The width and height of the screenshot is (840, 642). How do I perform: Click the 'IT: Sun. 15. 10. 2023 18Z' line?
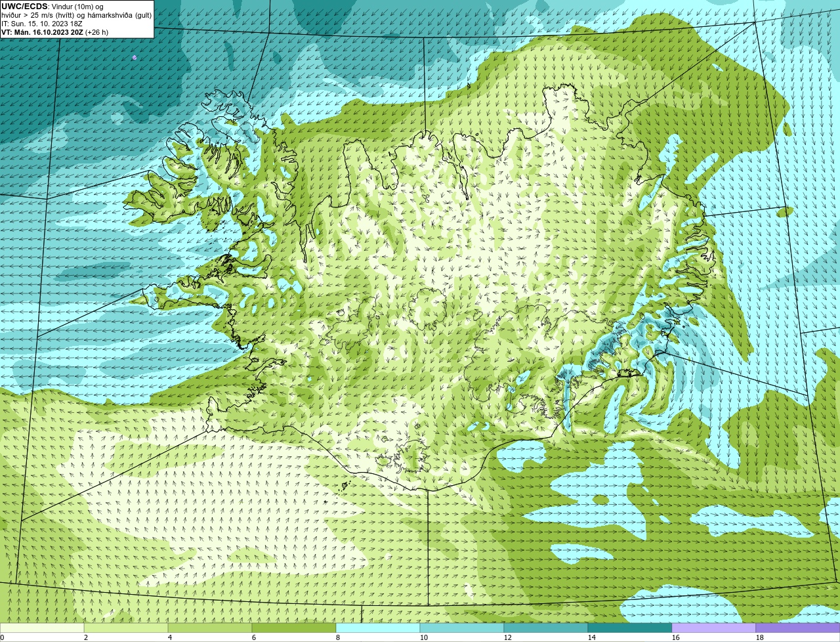tap(42, 24)
